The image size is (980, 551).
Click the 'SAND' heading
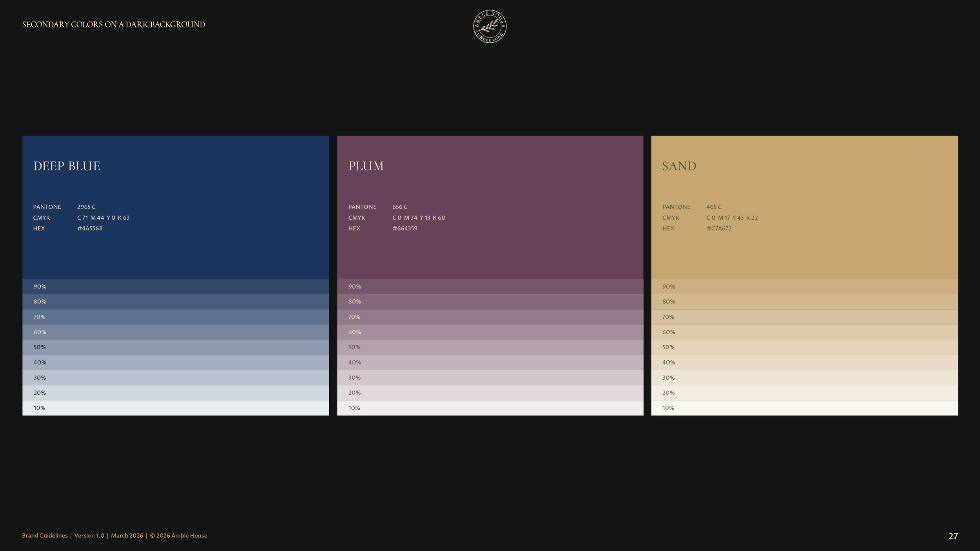pyautogui.click(x=679, y=166)
